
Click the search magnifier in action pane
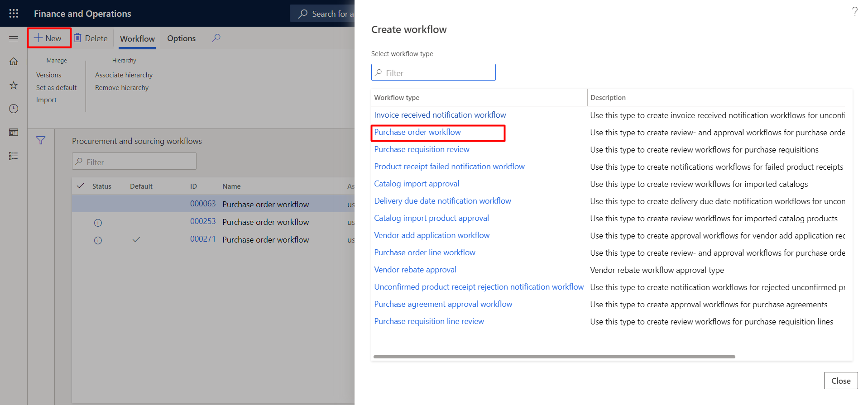point(216,38)
